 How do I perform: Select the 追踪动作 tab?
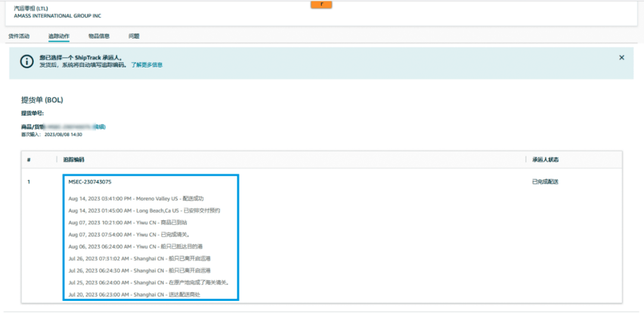click(58, 36)
